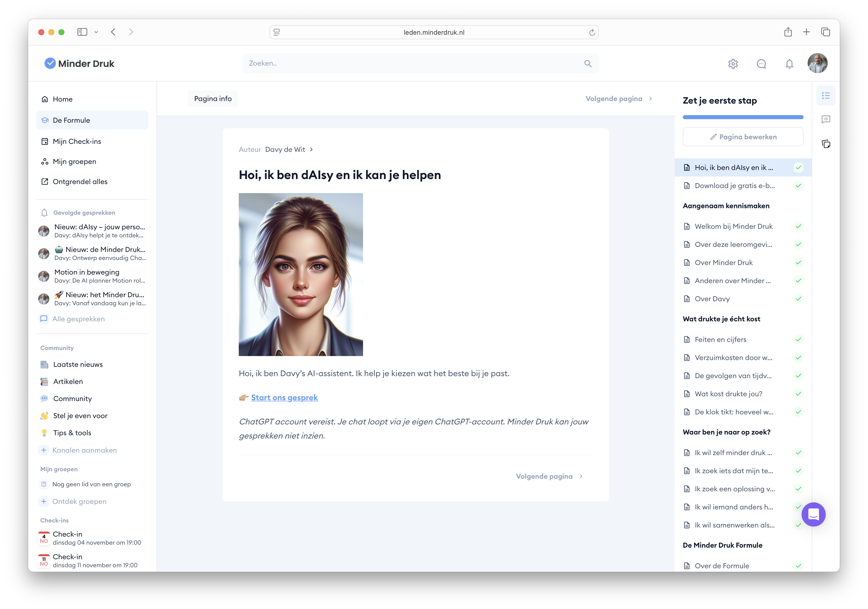Click the search magnifier icon

587,63
